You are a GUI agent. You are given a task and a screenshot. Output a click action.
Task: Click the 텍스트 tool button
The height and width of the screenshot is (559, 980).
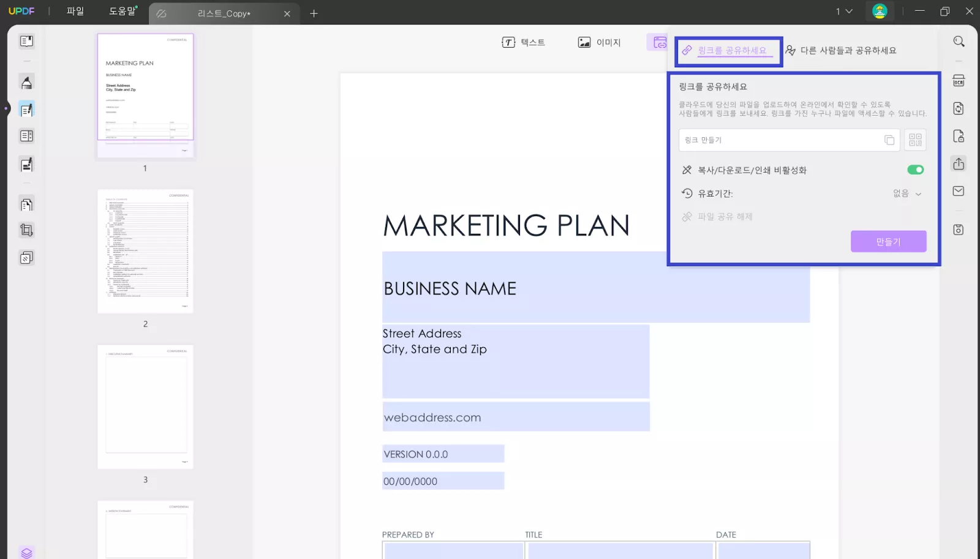point(524,42)
